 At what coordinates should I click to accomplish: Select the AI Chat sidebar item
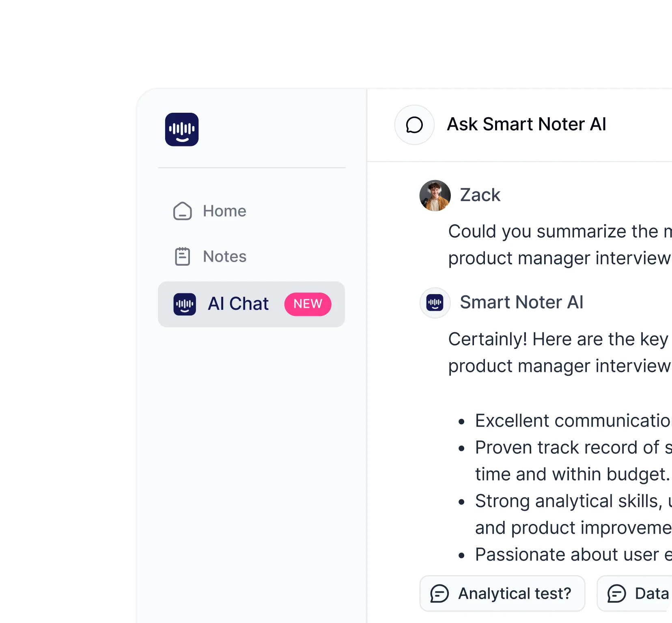coord(251,304)
